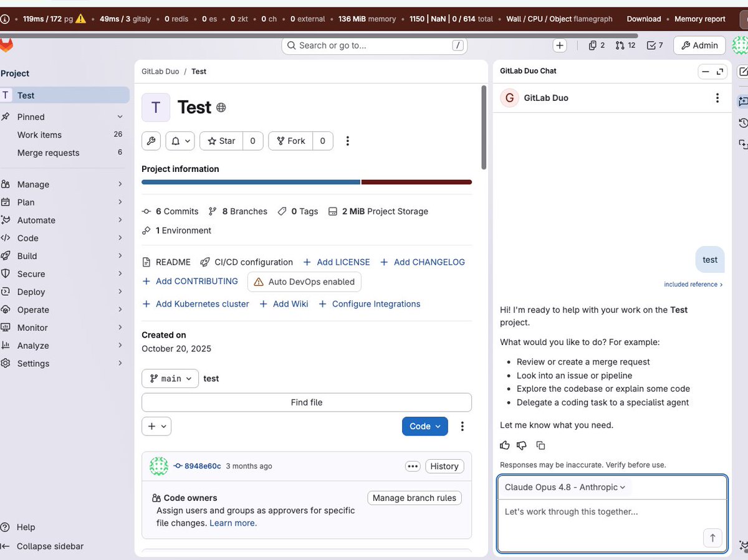
Task: Click the Find file button
Action: click(307, 402)
